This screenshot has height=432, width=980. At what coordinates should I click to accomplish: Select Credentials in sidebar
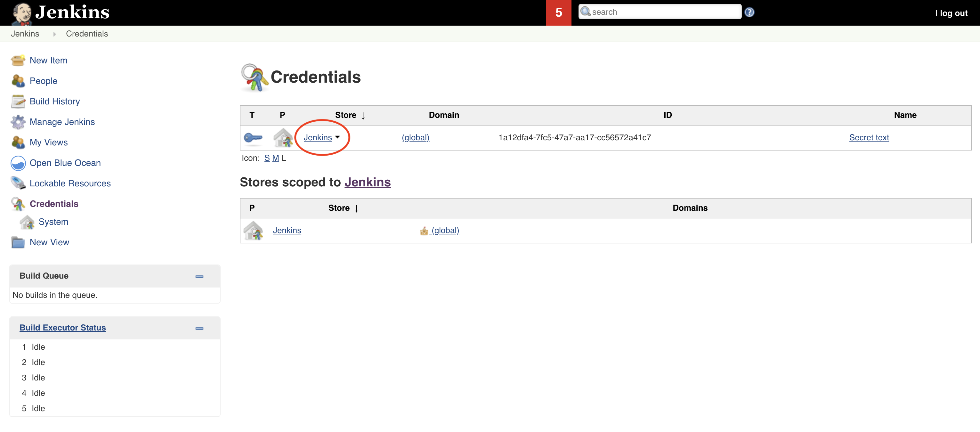(54, 204)
